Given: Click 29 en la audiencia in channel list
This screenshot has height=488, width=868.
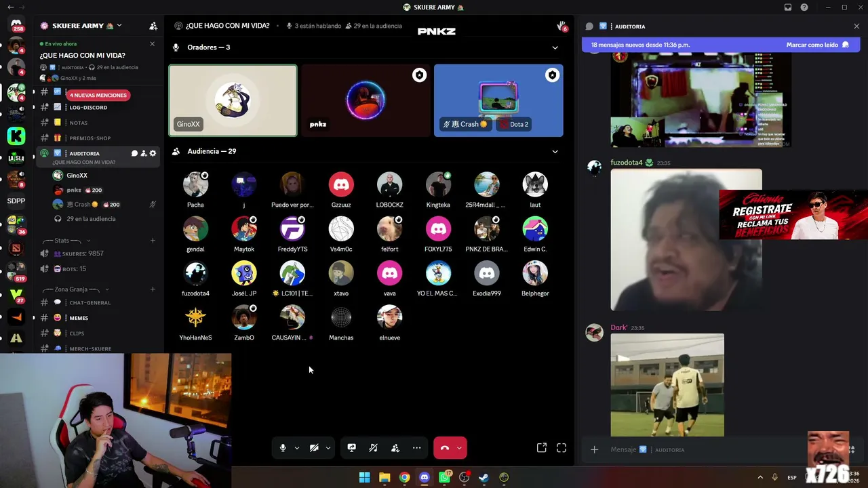Looking at the screenshot, I should [91, 219].
